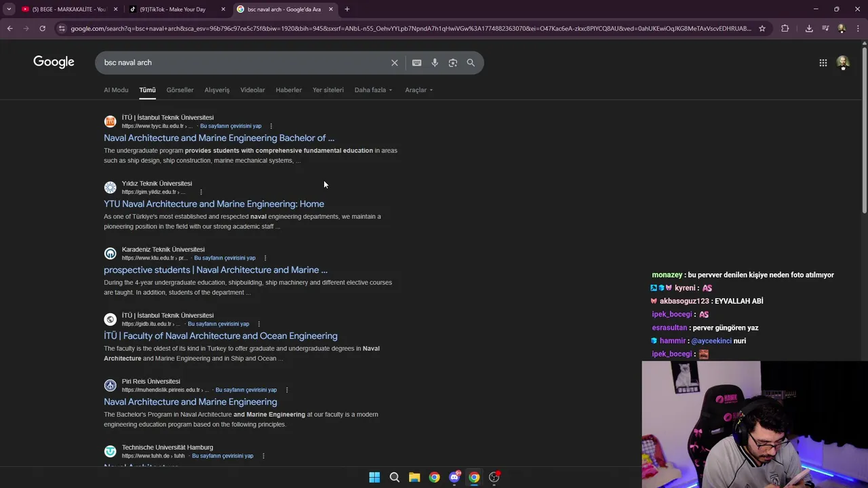Open Windows taskbar search
Screen dimensions: 868x488
394,477
